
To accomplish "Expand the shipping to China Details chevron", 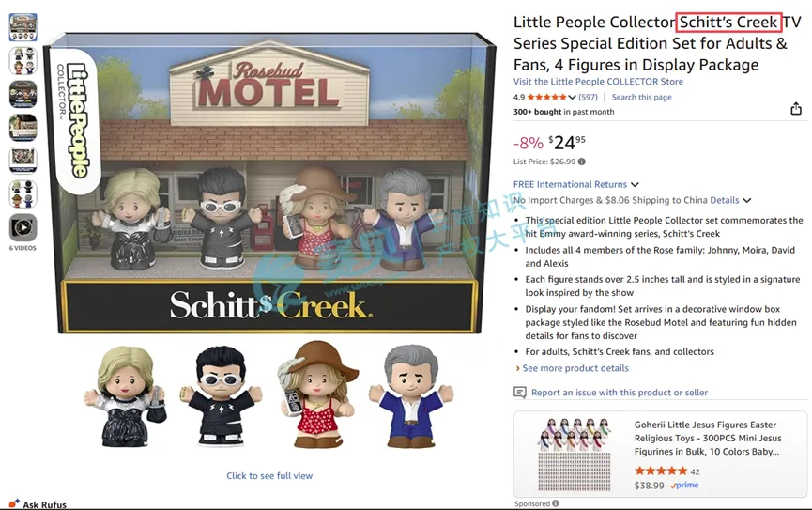I will [x=746, y=201].
